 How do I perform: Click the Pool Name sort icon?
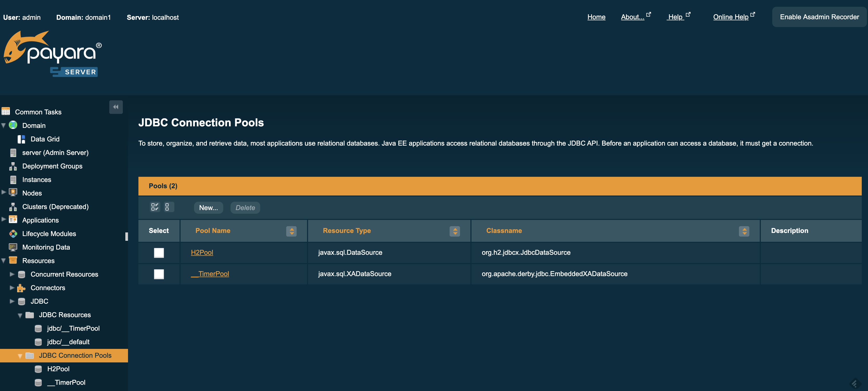(291, 231)
